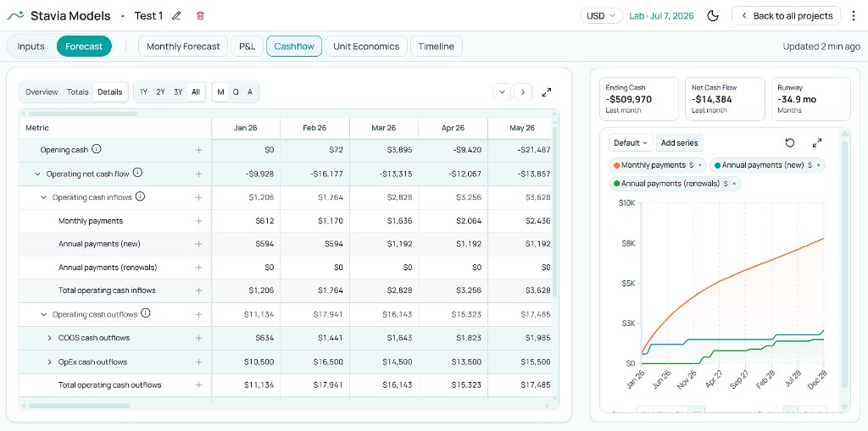Click the chart panel vertical scrollbar

843,264
